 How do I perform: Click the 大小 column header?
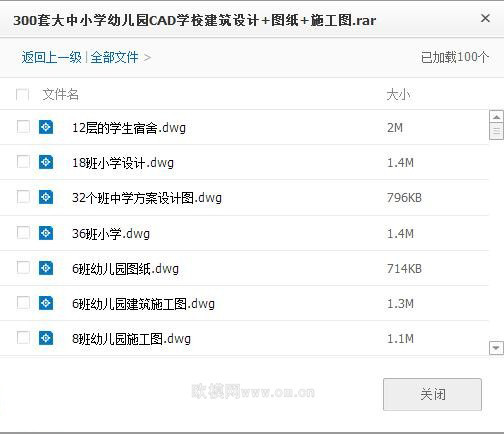click(398, 95)
